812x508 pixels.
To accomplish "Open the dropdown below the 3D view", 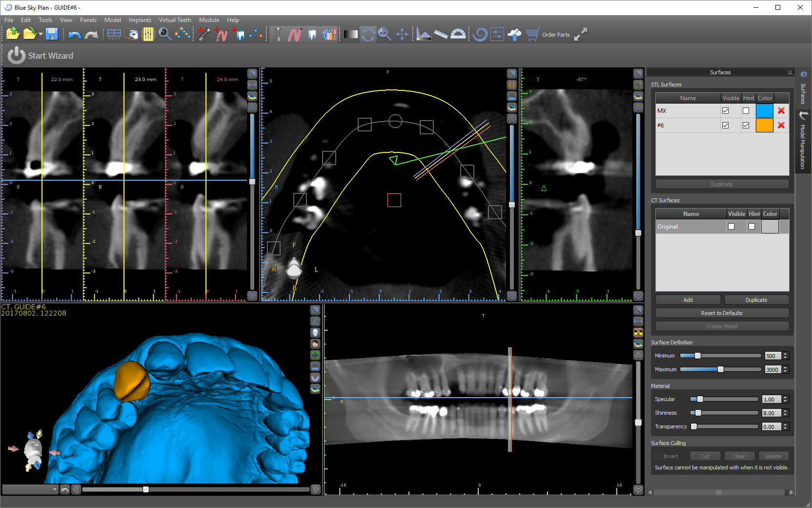I will coord(30,489).
